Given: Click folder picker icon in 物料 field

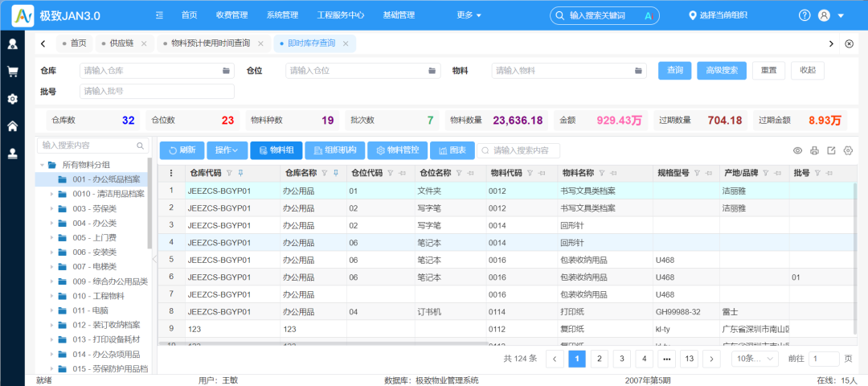Looking at the screenshot, I should coord(638,71).
